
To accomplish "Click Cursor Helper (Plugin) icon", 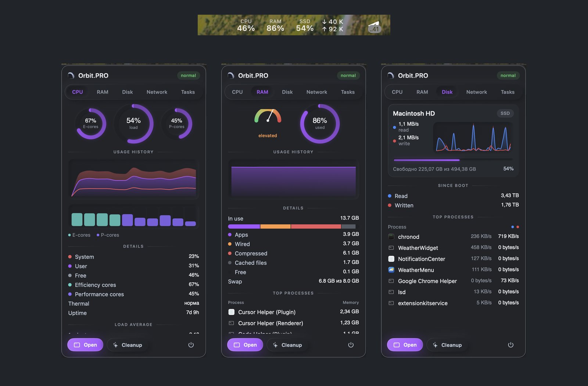I will coord(232,312).
